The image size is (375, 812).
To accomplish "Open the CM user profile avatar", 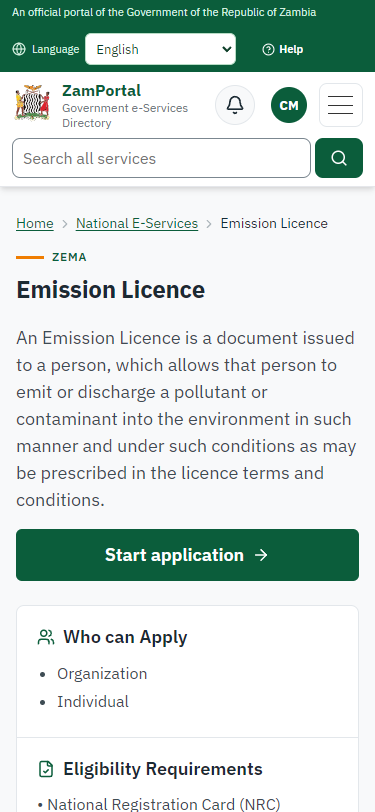I will pyautogui.click(x=289, y=105).
